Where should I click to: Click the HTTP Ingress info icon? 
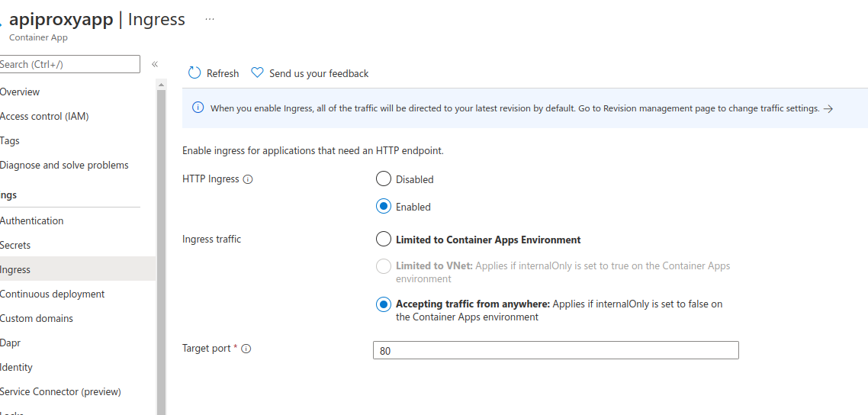248,179
